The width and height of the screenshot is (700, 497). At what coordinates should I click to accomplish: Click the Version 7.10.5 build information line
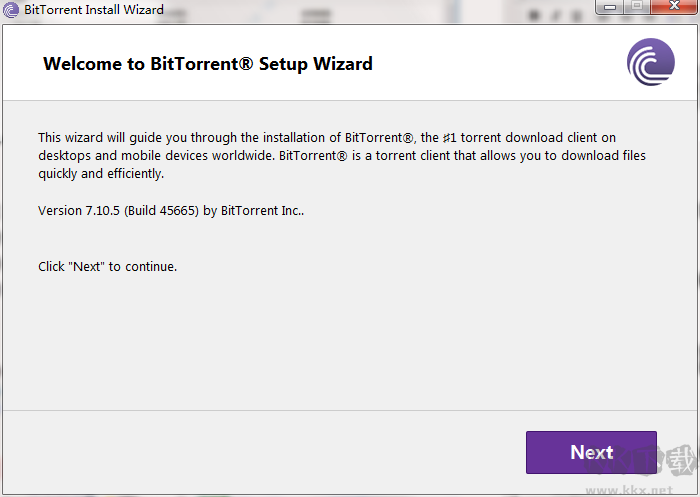(171, 211)
